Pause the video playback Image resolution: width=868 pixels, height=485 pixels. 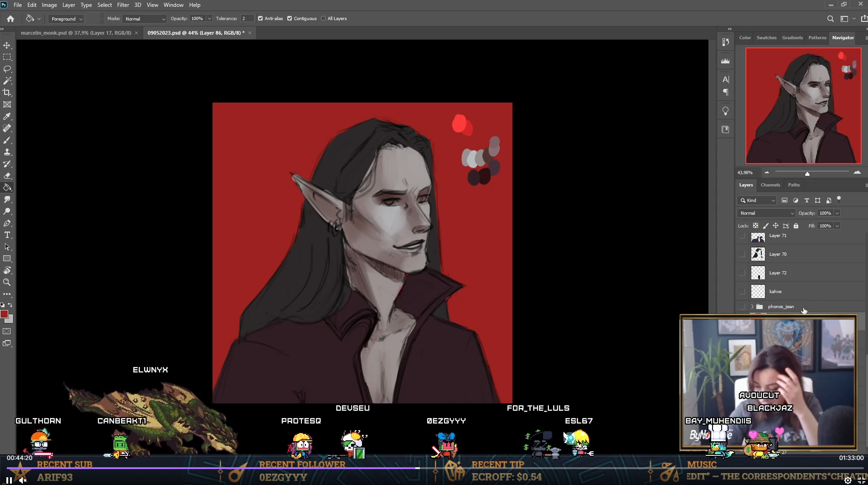[9, 480]
